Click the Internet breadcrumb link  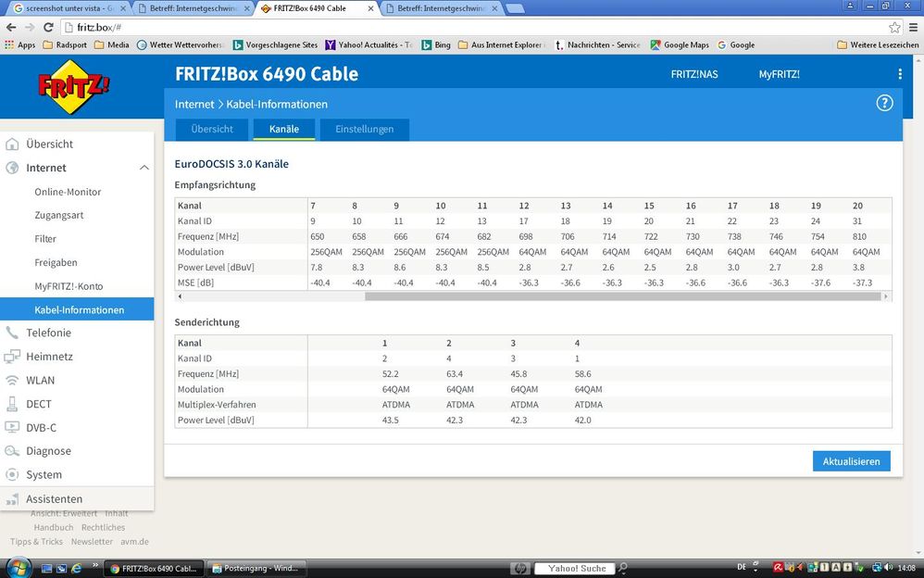[x=194, y=105]
